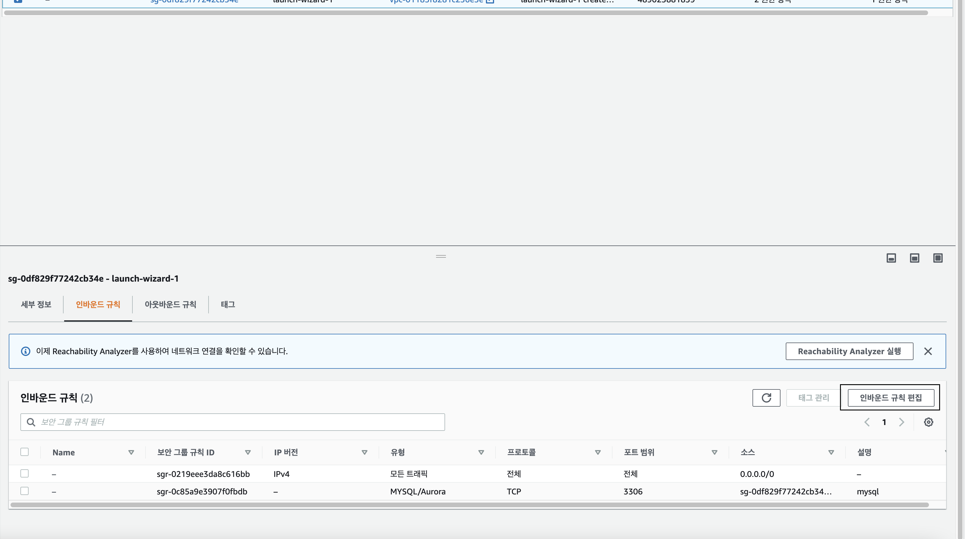Select all inbound rules checkbox
980x539 pixels.
tap(25, 452)
